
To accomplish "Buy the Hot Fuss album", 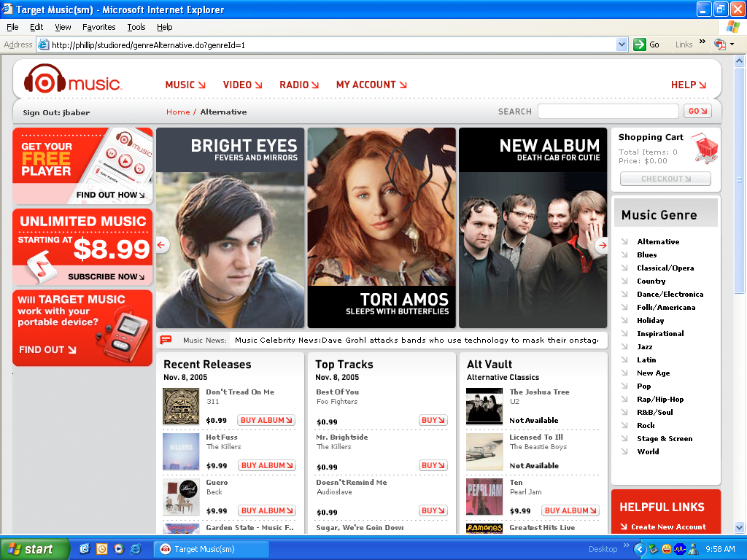I will [267, 465].
